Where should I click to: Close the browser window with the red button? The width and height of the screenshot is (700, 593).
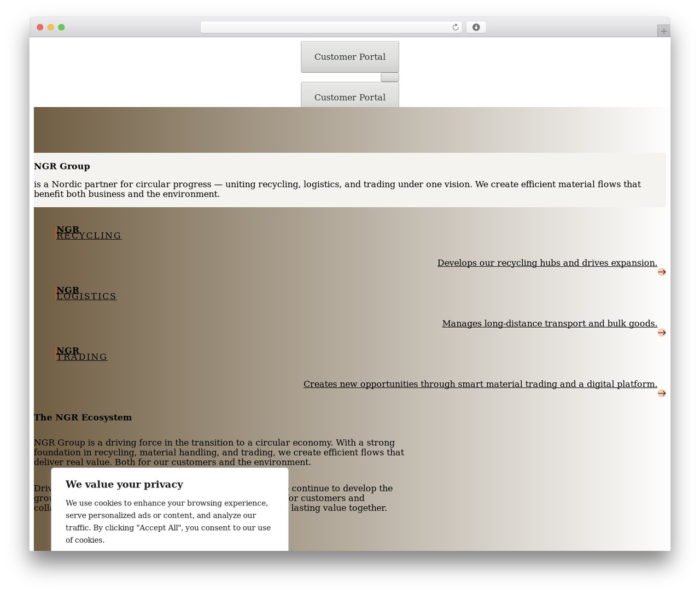pyautogui.click(x=40, y=27)
